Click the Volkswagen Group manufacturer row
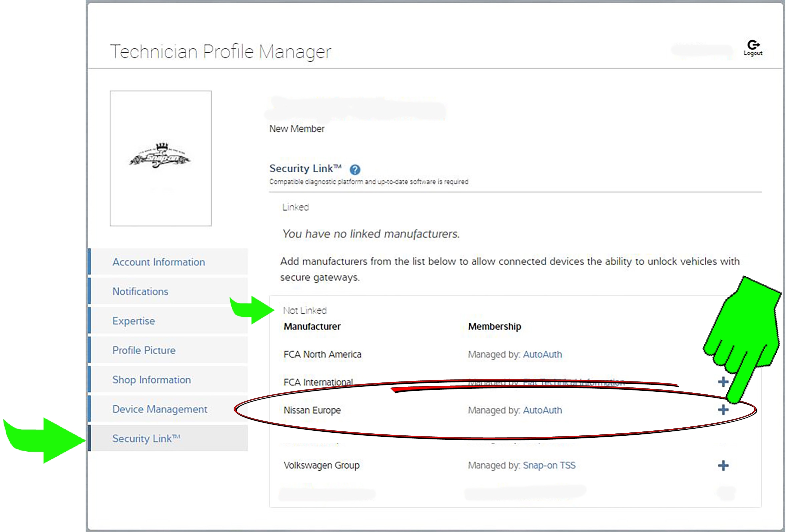The width and height of the screenshot is (803, 532). click(x=321, y=465)
